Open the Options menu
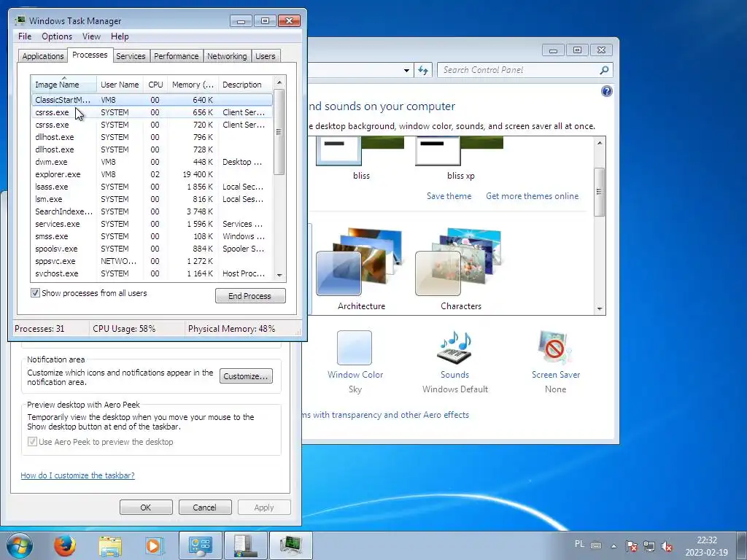Image resolution: width=747 pixels, height=560 pixels. point(57,36)
